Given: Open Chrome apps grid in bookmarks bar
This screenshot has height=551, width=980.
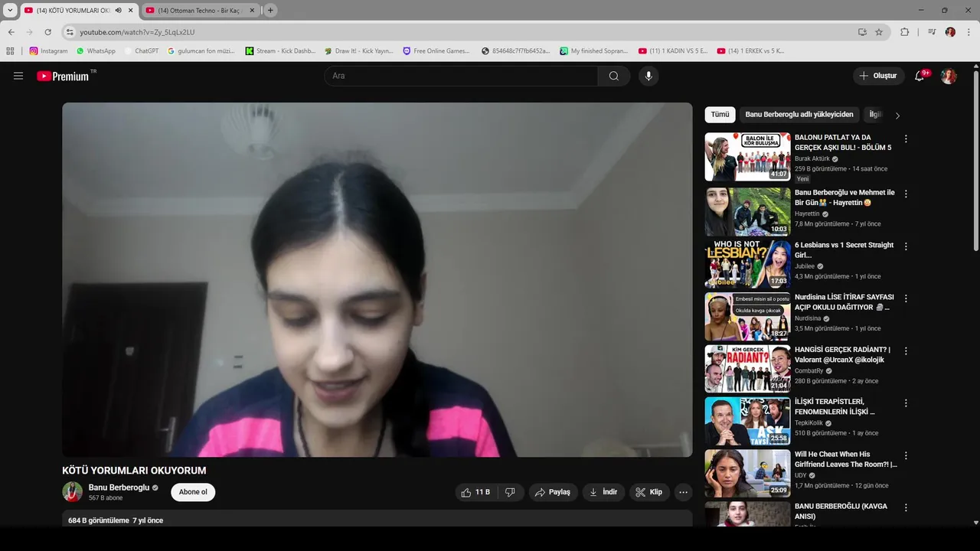Looking at the screenshot, I should tap(10, 51).
